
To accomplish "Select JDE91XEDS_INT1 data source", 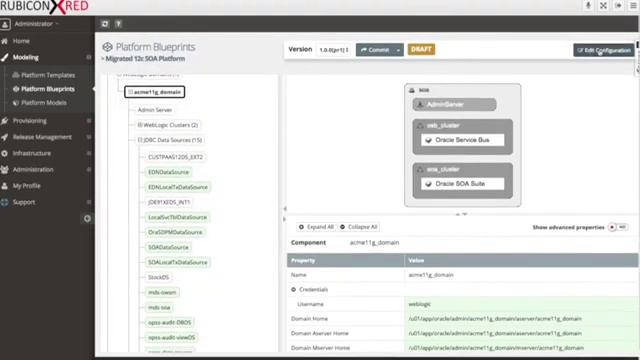I will coord(169,202).
